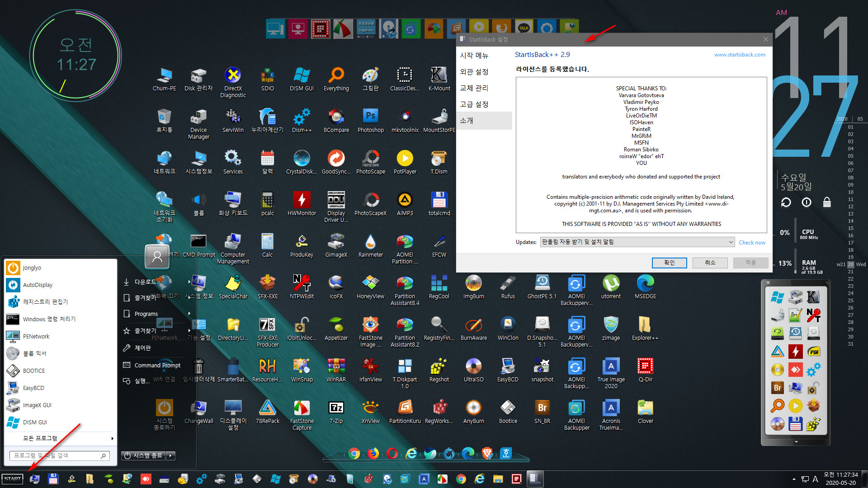Open the ProduKey desktop icon
Image resolution: width=868 pixels, height=488 pixels.
click(x=302, y=245)
